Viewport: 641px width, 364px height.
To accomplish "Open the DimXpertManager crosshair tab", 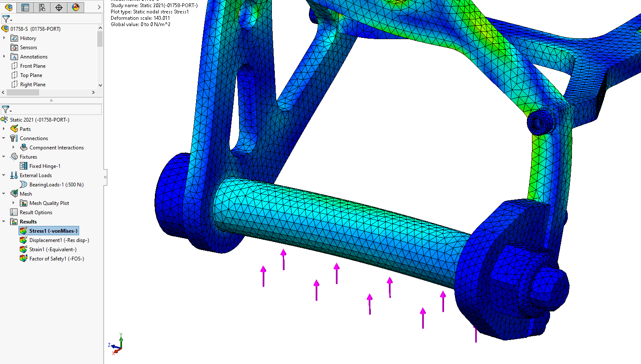I will (59, 7).
